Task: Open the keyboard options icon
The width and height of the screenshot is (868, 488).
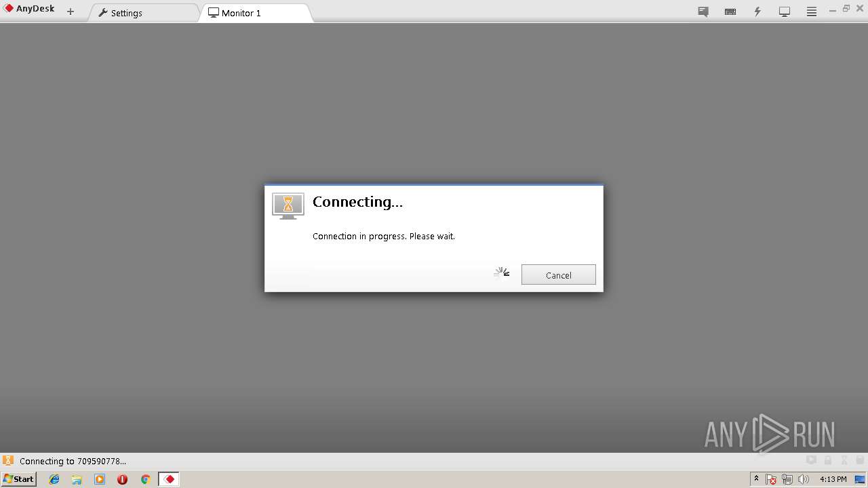Action: click(x=730, y=12)
